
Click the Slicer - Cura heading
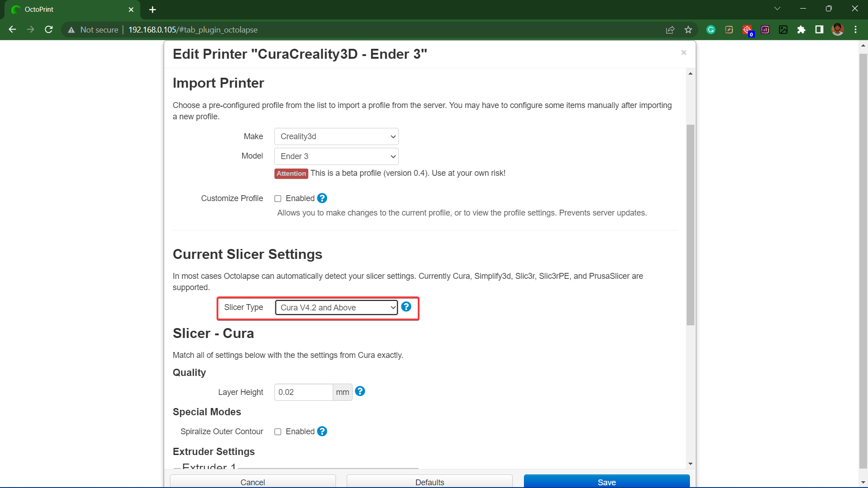[x=213, y=333]
